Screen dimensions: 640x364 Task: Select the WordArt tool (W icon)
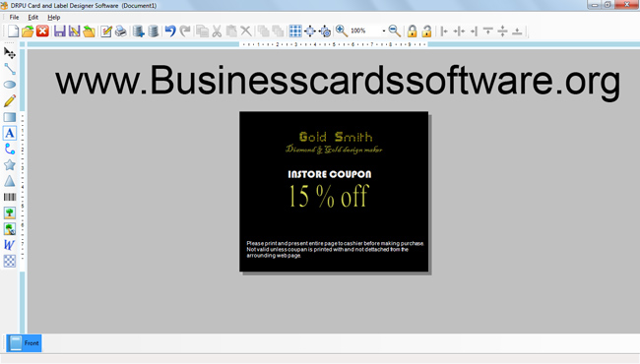click(x=10, y=245)
